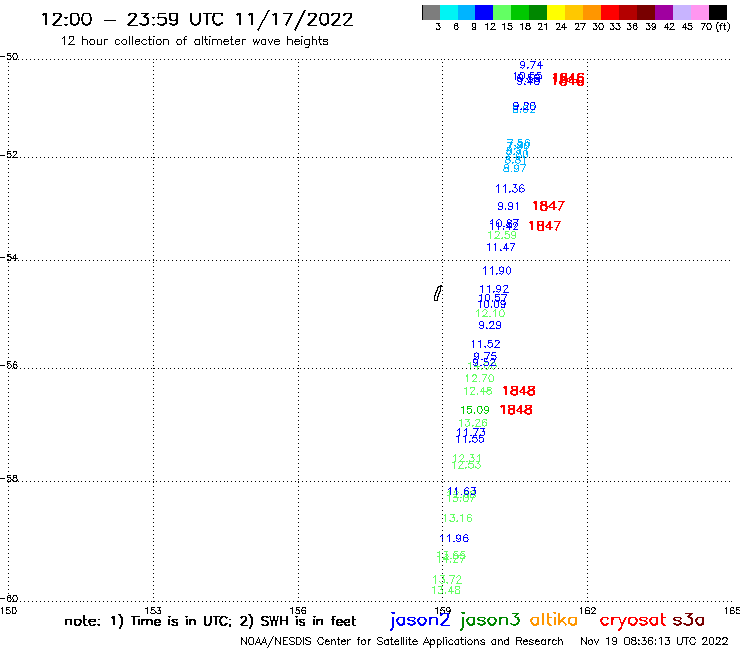Image resolution: width=740 pixels, height=650 pixels.
Task: Click the lavender 45 ft legend swatch
Action: (681, 12)
